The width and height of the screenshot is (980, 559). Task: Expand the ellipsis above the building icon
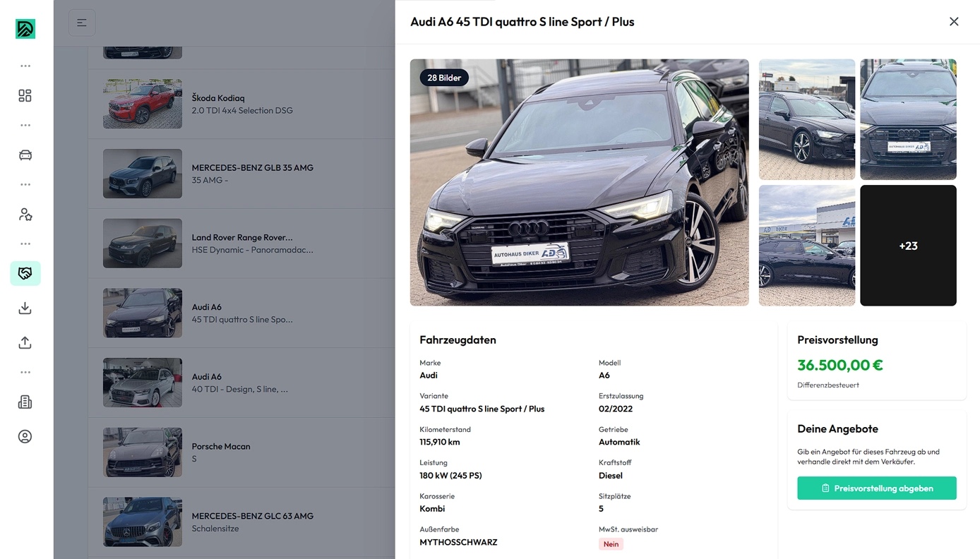coord(25,372)
